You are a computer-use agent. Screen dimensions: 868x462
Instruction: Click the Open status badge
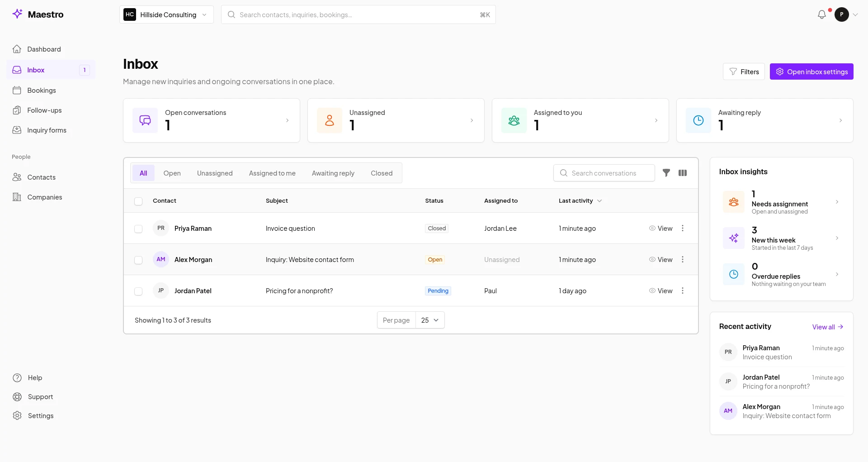click(x=435, y=259)
